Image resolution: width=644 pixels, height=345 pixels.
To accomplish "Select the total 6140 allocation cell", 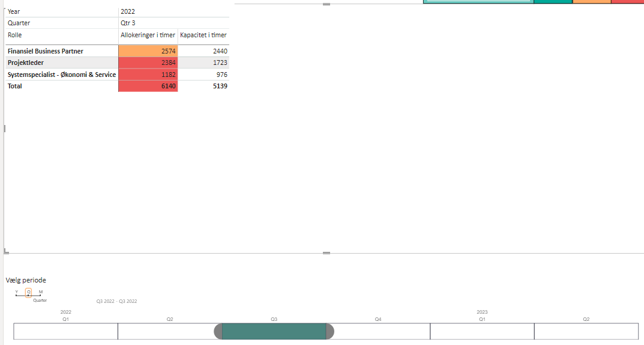I will point(148,86).
